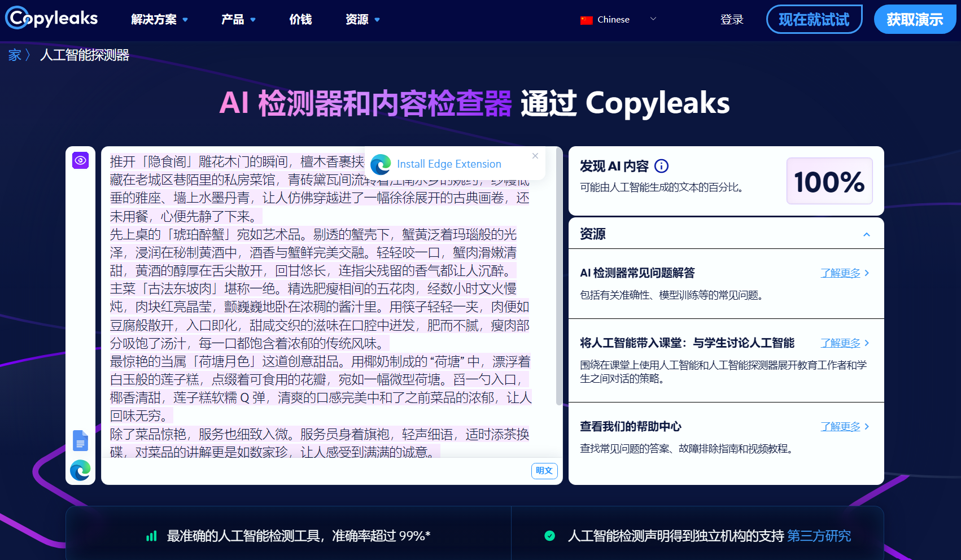Click the 人工智能探测器 breadcrumb text
The width and height of the screenshot is (961, 560).
tap(85, 55)
